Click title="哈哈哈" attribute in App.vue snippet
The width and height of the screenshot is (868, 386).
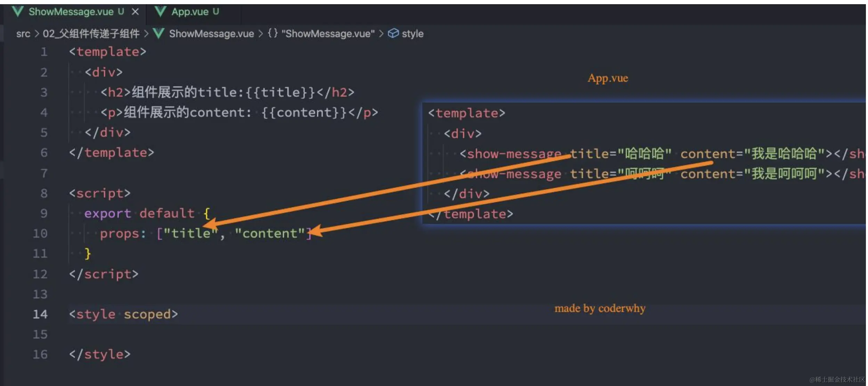coord(620,154)
